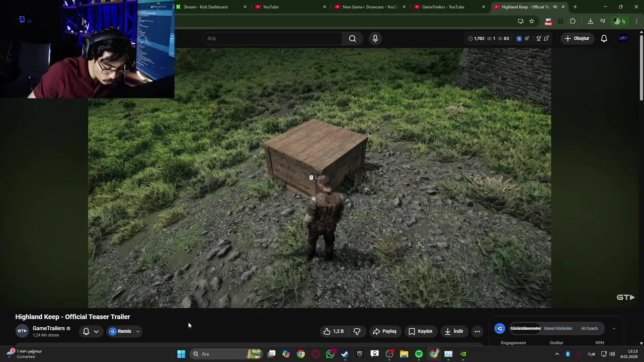644x362 pixels.
Task: Download the video with İndir
Action: click(x=454, y=331)
